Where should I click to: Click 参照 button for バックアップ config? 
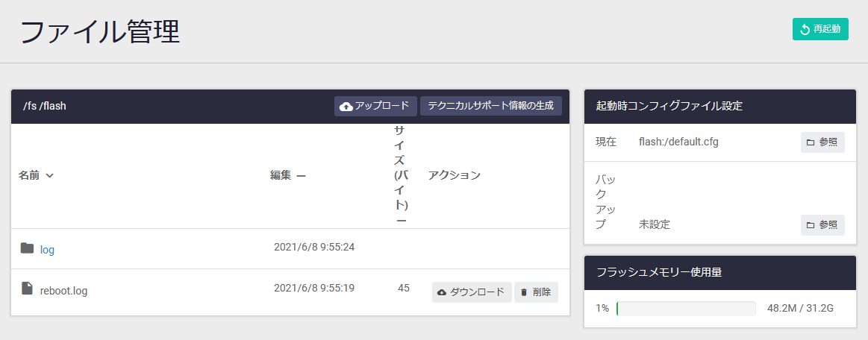coord(822,225)
